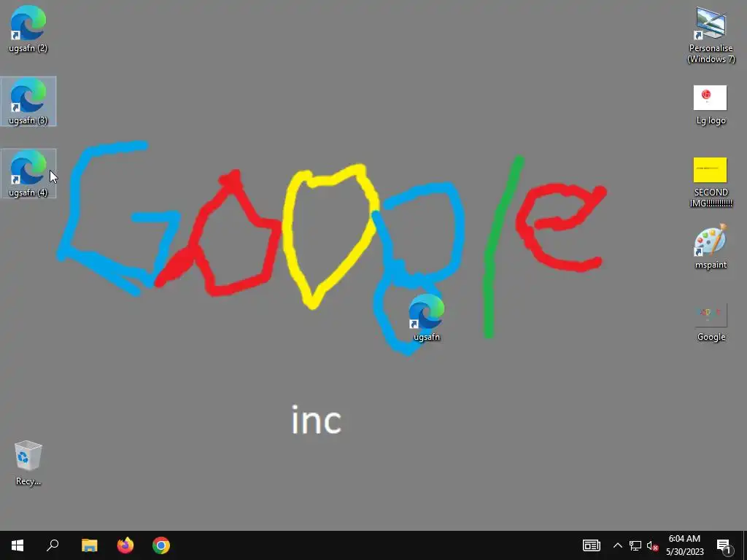Show hidden system tray icons
Viewport: 747px width, 560px height.
pyautogui.click(x=617, y=545)
